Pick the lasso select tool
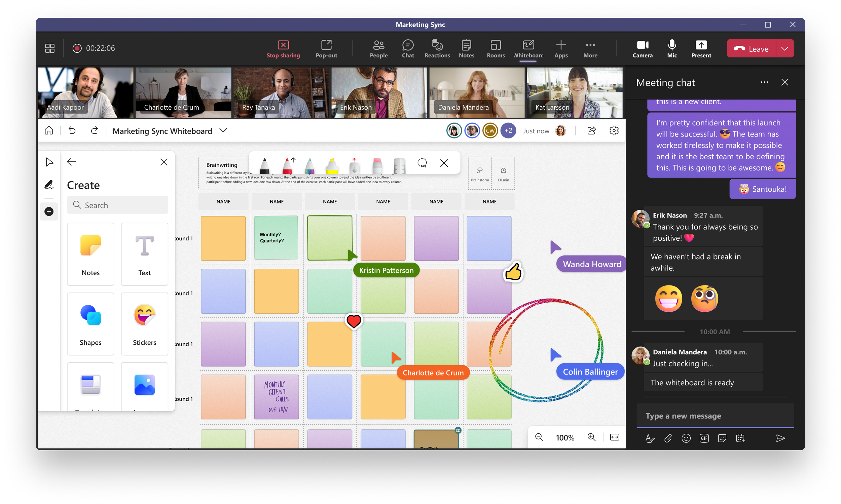841x504 pixels. (x=422, y=163)
